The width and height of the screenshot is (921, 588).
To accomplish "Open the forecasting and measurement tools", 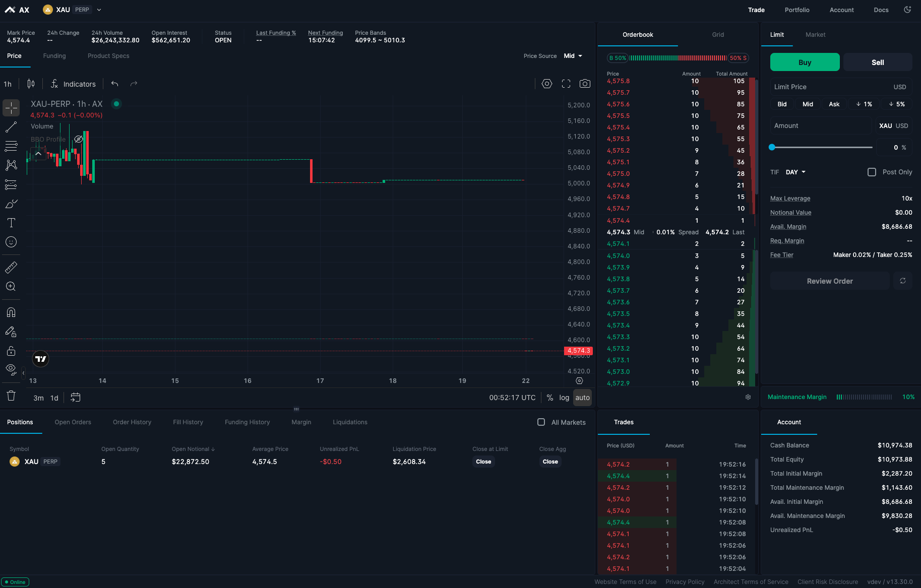I will [11, 184].
